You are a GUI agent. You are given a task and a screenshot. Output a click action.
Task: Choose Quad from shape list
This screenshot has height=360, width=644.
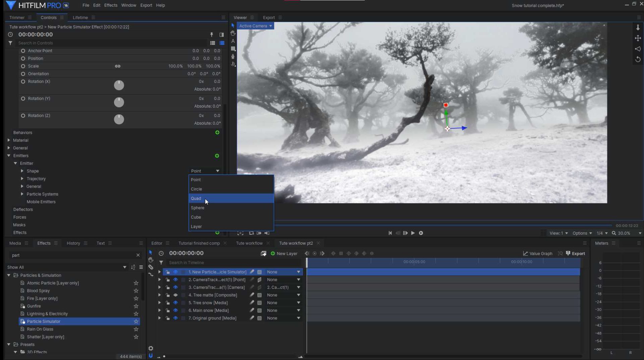click(x=231, y=198)
